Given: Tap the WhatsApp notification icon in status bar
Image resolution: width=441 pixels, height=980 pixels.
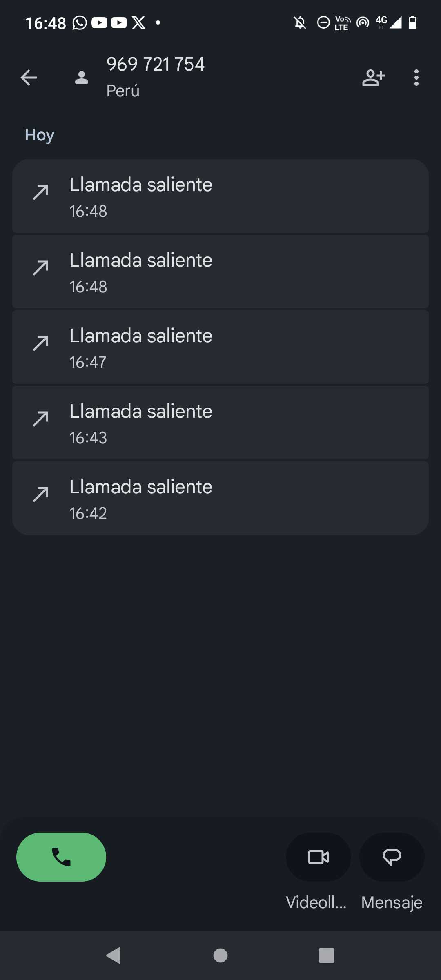Looking at the screenshot, I should click(80, 23).
